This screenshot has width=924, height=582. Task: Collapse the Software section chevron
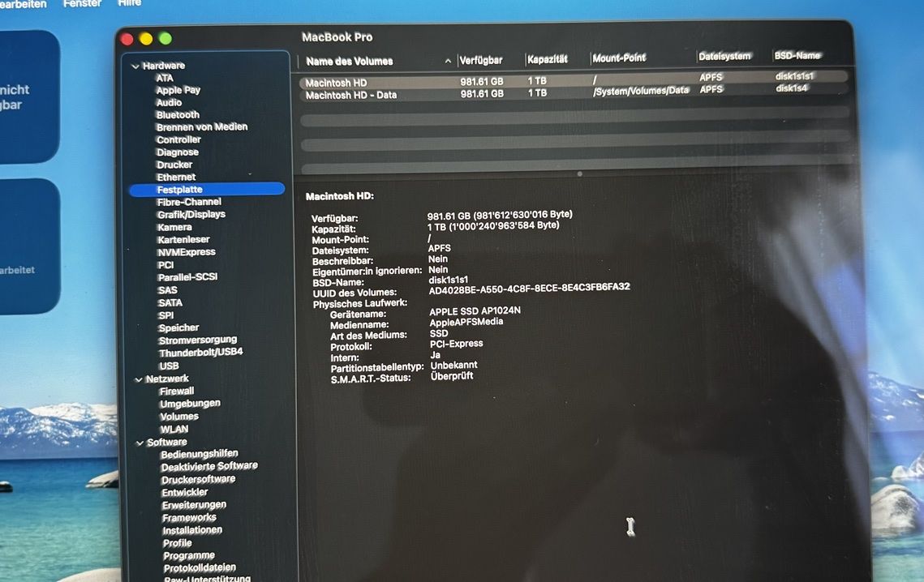[x=140, y=443]
